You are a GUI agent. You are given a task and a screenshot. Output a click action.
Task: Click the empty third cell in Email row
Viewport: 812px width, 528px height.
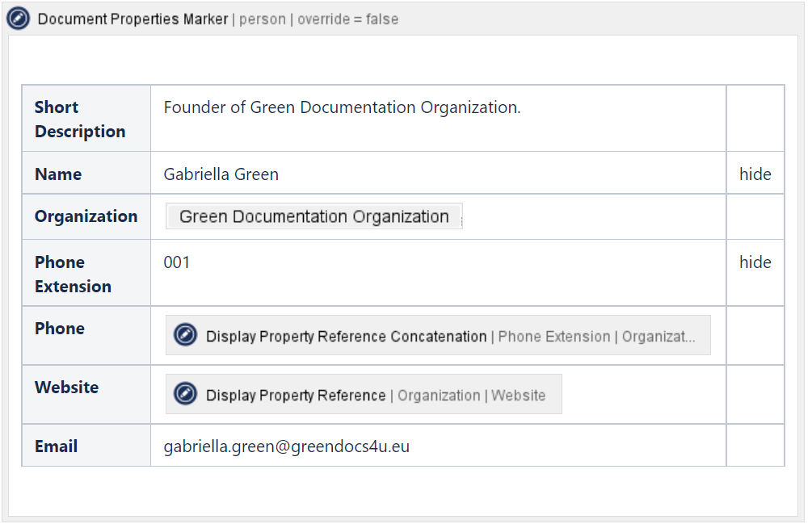click(755, 446)
